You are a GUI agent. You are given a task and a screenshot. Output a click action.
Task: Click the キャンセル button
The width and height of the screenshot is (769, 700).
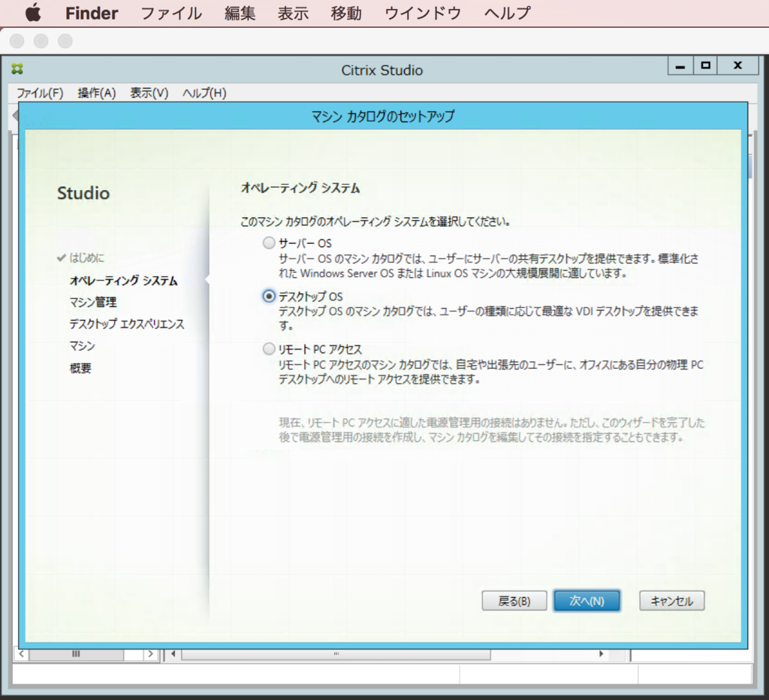[672, 601]
